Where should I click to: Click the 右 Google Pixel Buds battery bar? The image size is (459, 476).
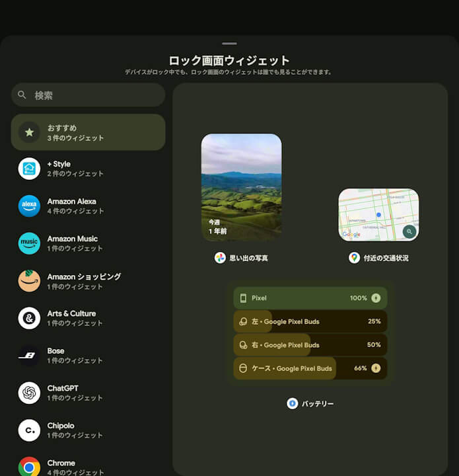point(310,345)
